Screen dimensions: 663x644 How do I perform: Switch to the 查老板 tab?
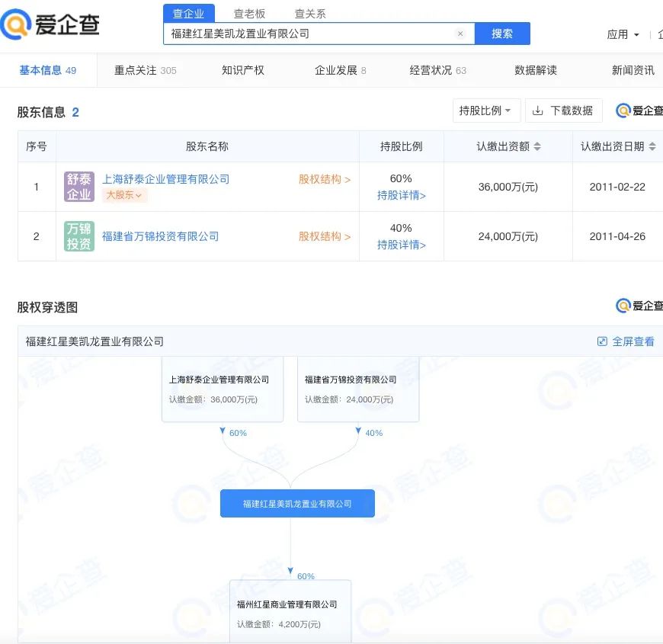249,14
